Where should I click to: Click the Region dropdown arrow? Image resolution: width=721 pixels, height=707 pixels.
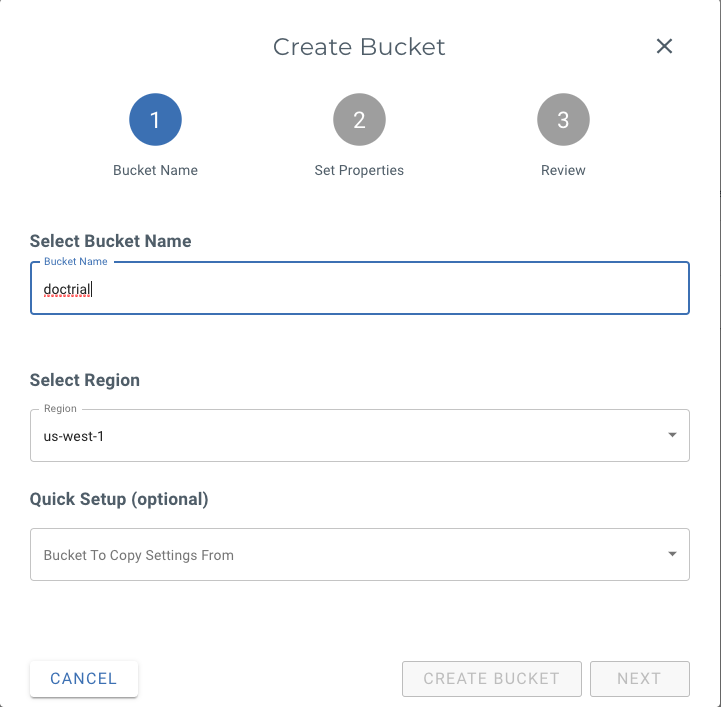(x=672, y=435)
